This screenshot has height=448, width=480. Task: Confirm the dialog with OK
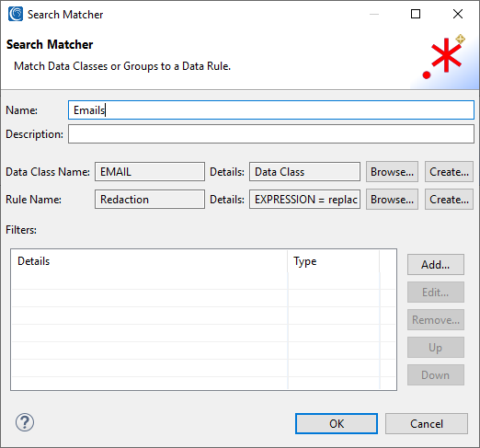[x=337, y=423]
